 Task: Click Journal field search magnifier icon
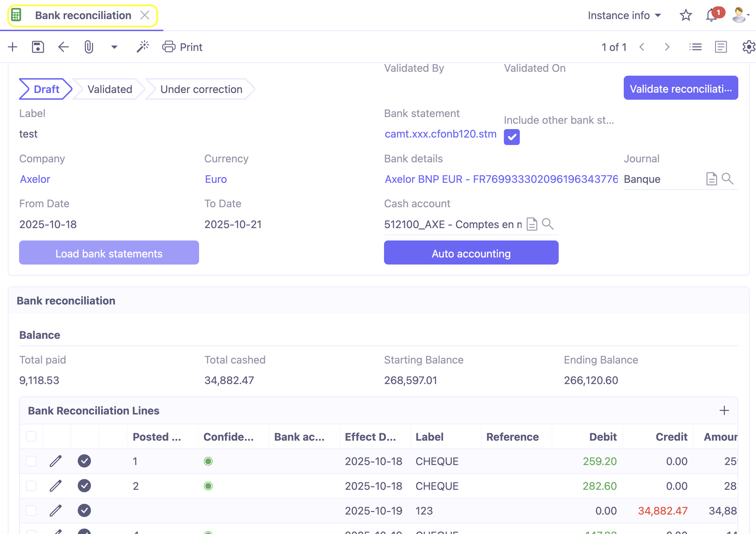[727, 179]
